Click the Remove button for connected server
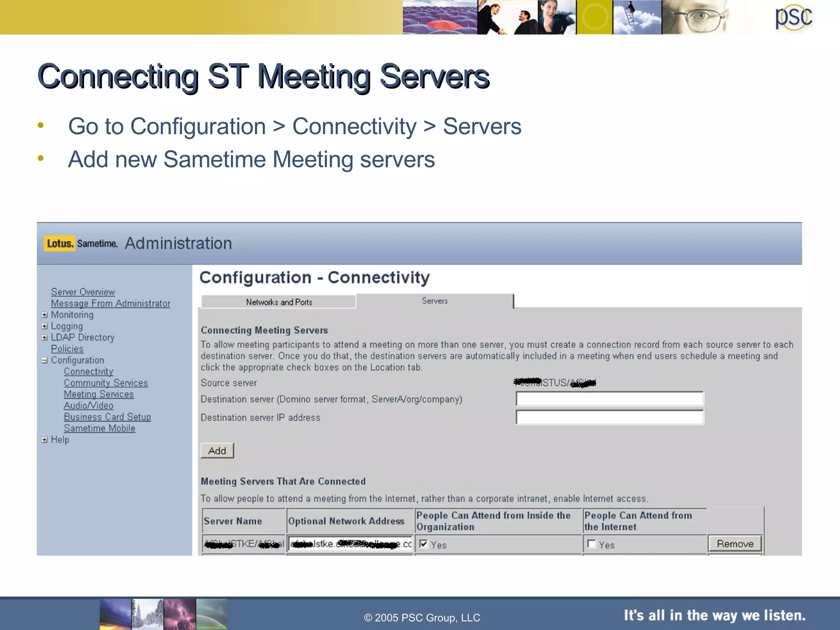The width and height of the screenshot is (840, 630). (x=735, y=544)
